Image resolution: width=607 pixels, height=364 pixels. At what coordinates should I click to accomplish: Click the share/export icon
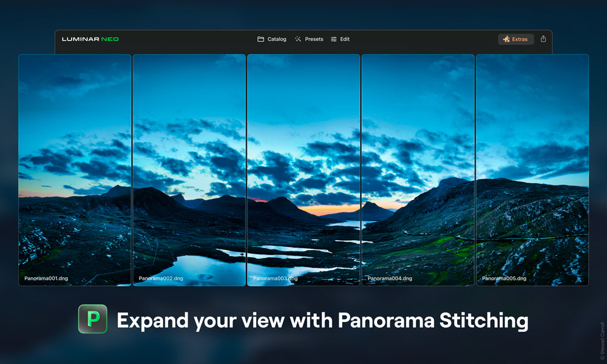[543, 39]
